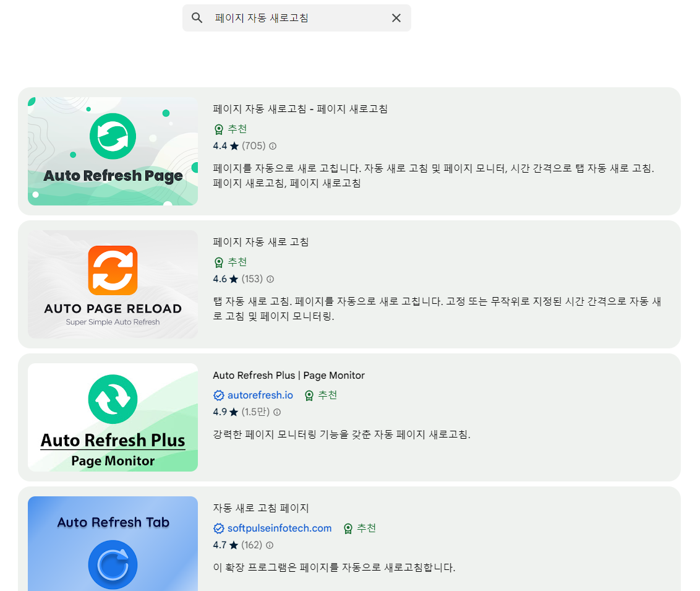Click the 추천 badge icon next to softpulseinfotech.com
The height and width of the screenshot is (591, 700).
pyautogui.click(x=348, y=529)
